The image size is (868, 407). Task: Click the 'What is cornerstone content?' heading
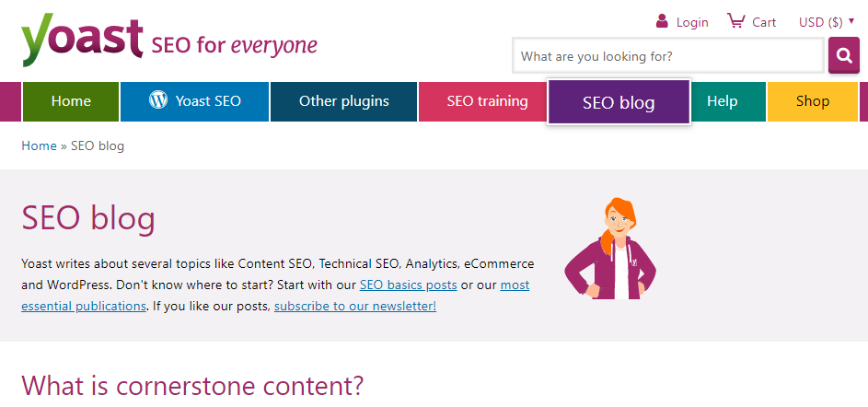pos(192,386)
